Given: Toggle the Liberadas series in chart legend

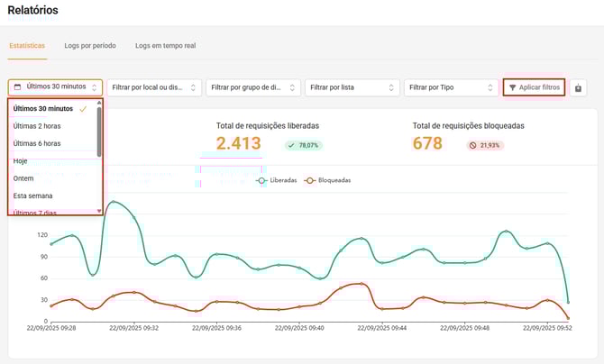Looking at the screenshot, I should point(276,180).
